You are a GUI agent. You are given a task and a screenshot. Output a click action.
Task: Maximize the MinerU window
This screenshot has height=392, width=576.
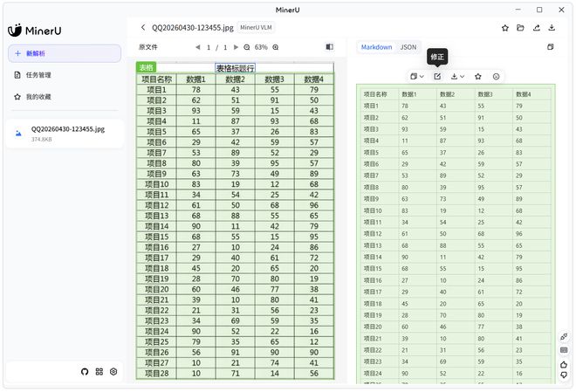(x=539, y=10)
